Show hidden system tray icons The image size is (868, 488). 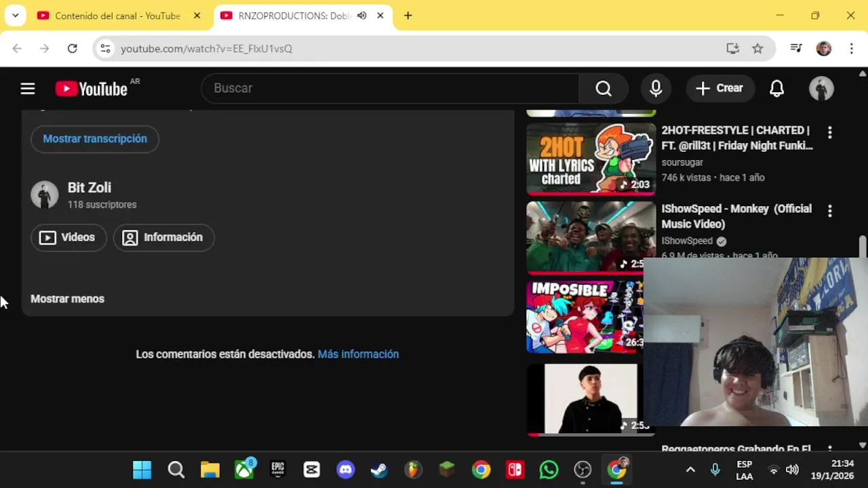pyautogui.click(x=690, y=470)
